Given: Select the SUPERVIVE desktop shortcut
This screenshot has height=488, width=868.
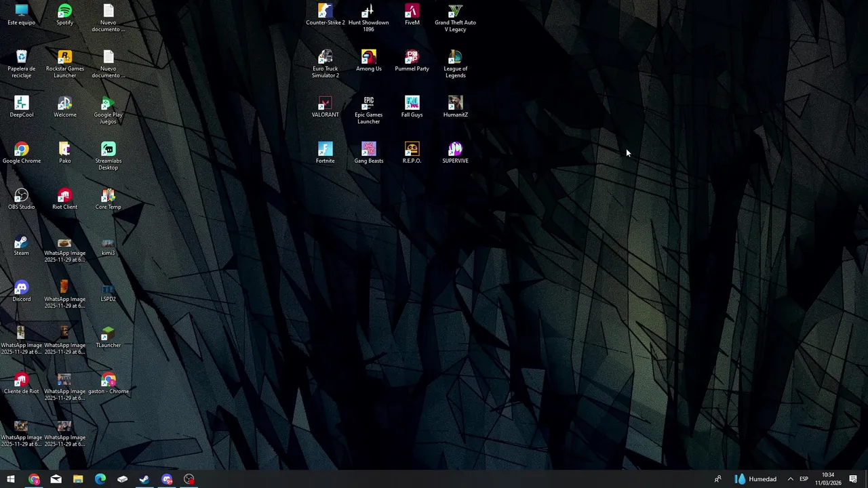Looking at the screenshot, I should pyautogui.click(x=456, y=153).
